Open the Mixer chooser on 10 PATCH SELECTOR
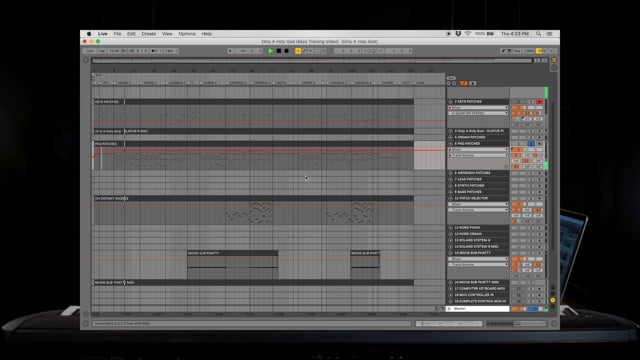640x360 pixels. [478, 204]
